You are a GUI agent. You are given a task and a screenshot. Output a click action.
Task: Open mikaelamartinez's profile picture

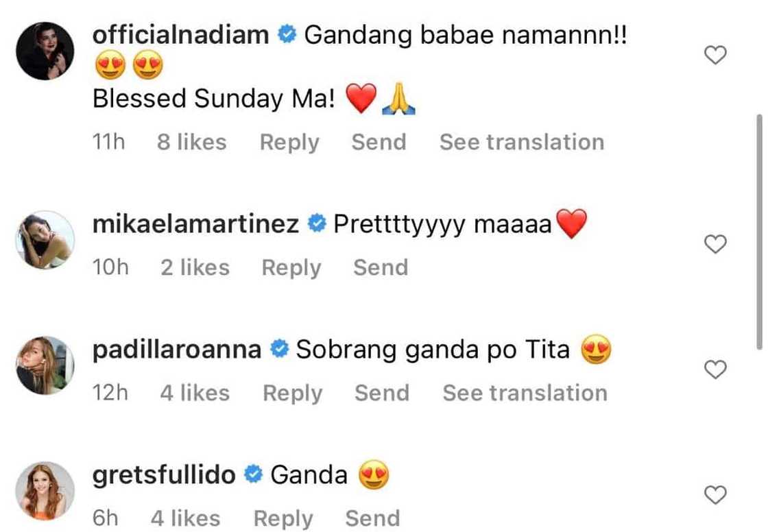[45, 240]
